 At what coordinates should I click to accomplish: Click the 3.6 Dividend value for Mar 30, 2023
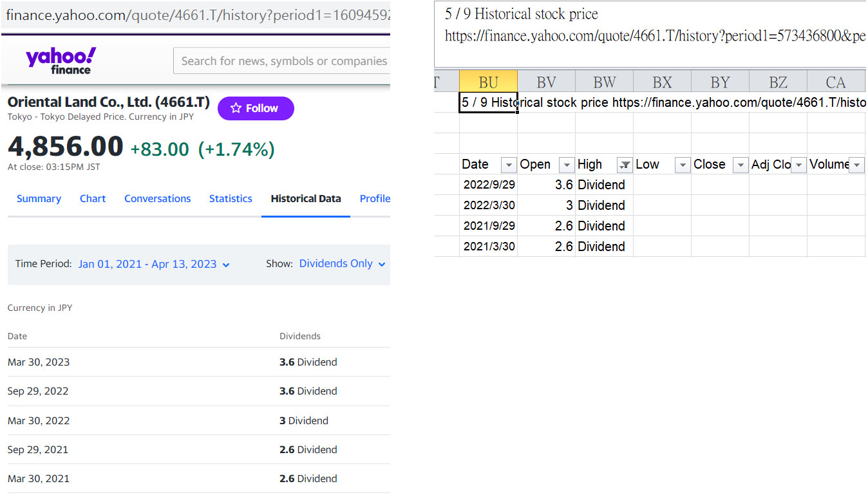click(x=308, y=362)
